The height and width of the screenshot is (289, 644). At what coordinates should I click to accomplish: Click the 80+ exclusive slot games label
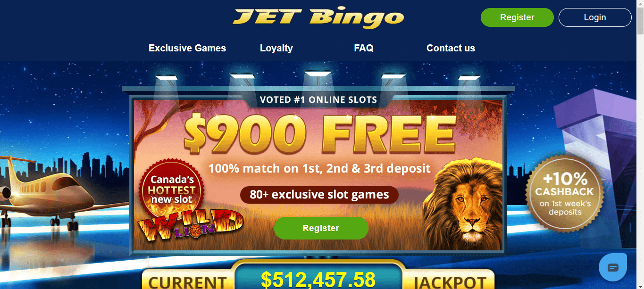pyautogui.click(x=319, y=195)
